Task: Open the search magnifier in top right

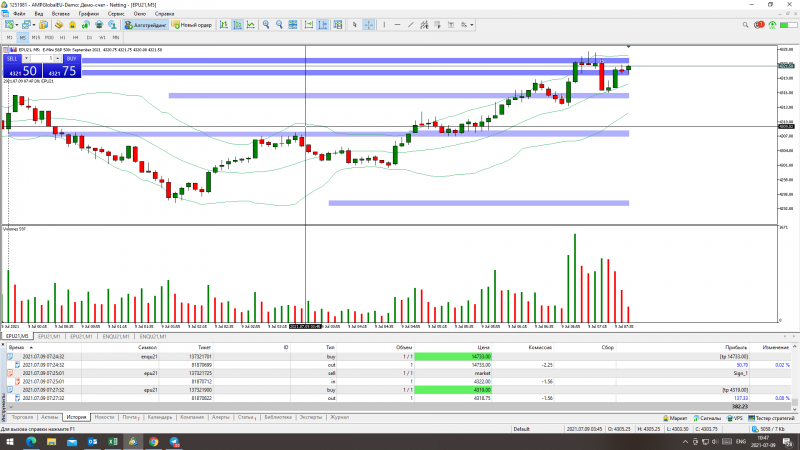Action: [745, 24]
